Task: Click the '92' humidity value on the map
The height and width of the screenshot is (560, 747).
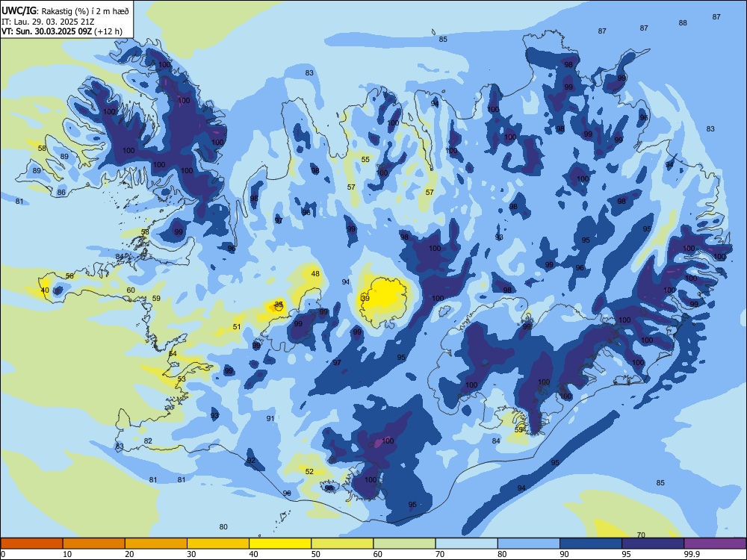Action: [x=251, y=461]
